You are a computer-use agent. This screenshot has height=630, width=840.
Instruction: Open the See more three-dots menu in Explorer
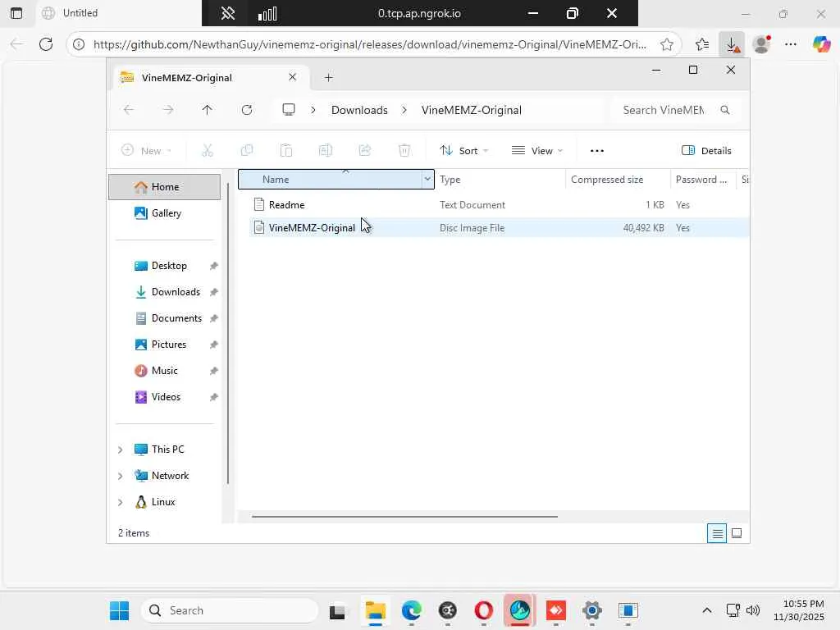[597, 151]
